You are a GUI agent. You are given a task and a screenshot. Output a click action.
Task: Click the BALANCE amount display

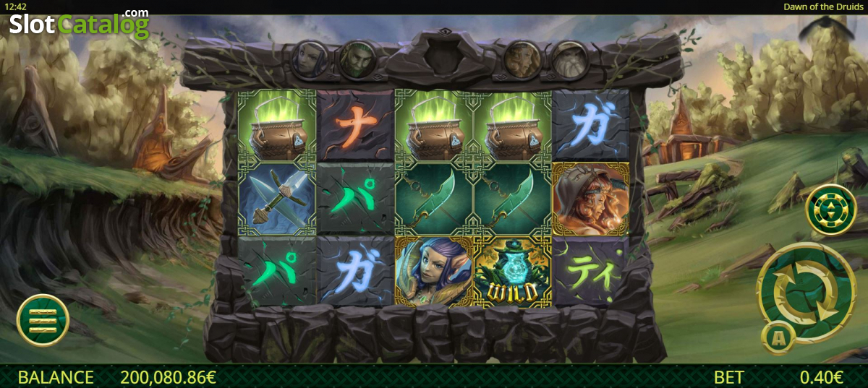pos(168,377)
